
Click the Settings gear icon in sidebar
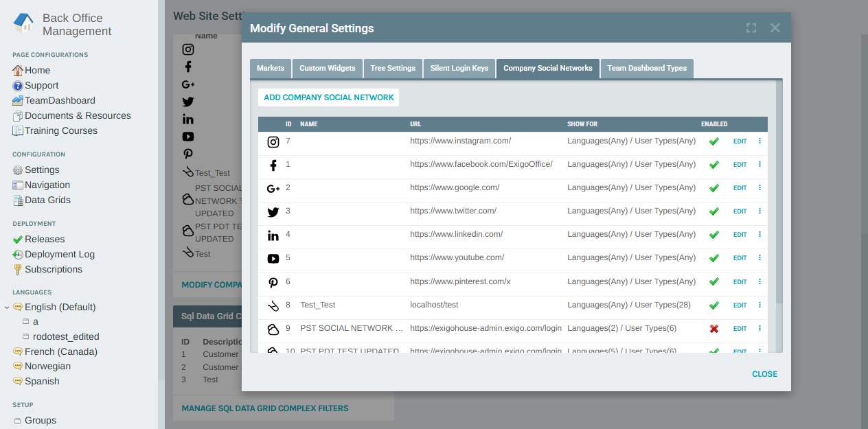tap(18, 170)
